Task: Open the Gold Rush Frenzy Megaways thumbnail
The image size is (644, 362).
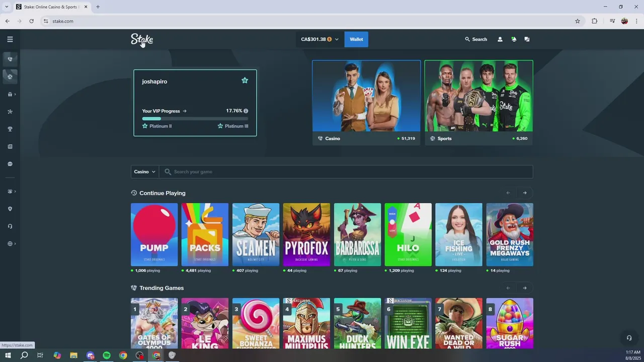Action: (x=510, y=234)
